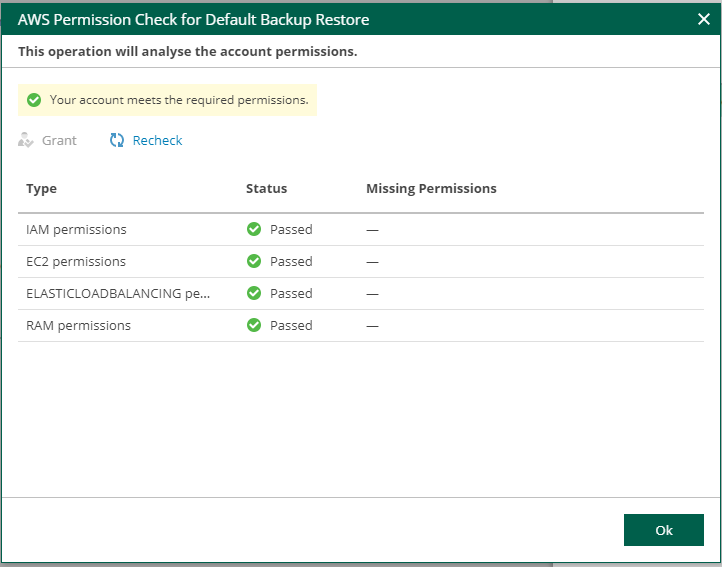Click missing permissions dash for EC2 row
Screen dimensions: 722x567
coord(372,262)
